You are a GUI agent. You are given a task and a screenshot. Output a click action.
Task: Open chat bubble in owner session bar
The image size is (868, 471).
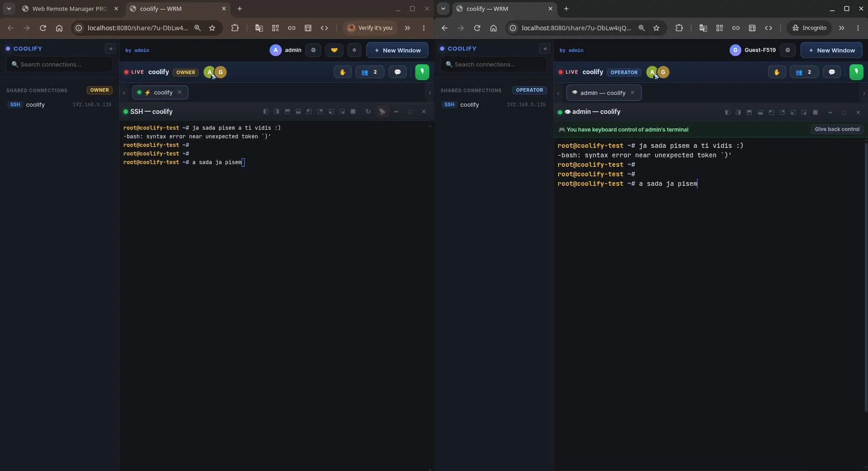click(398, 72)
